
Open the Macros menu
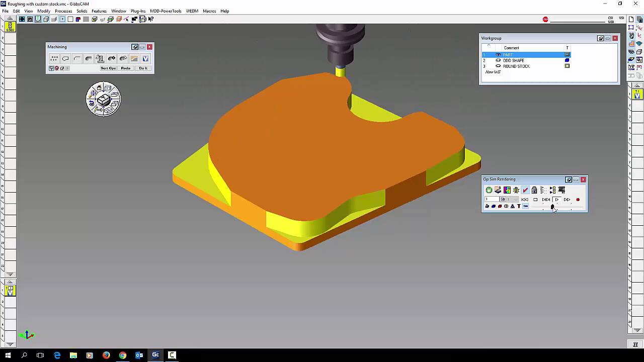[209, 11]
